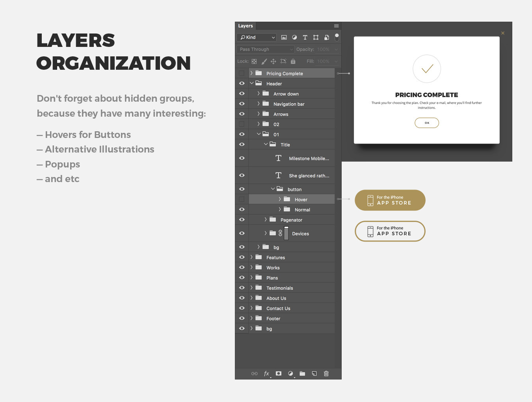Click the pixel layer filter icon
532x402 pixels.
pyautogui.click(x=284, y=37)
